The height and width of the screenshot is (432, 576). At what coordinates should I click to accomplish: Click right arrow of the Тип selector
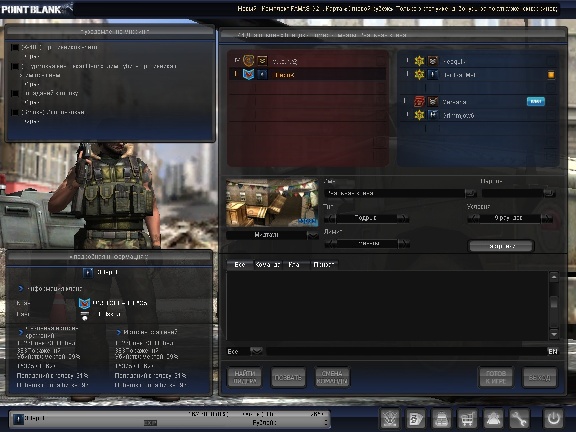pos(403,218)
